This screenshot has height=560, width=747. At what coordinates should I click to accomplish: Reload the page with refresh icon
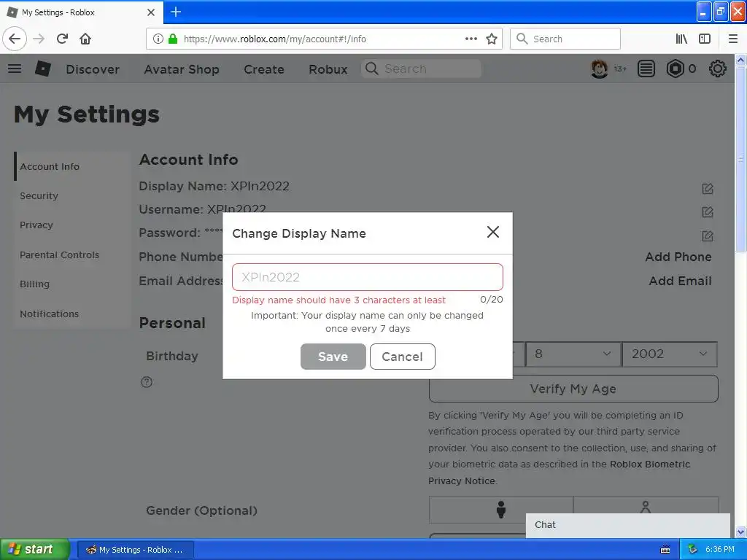[x=63, y=39]
